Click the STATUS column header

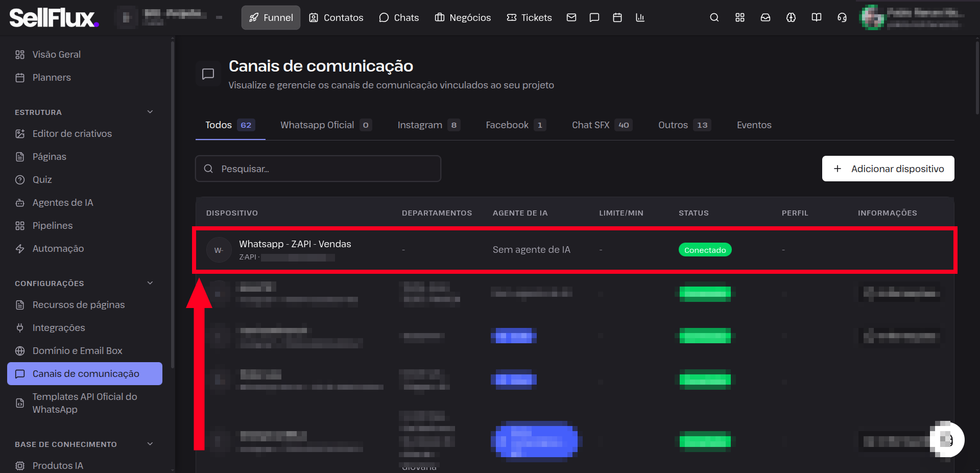[x=694, y=213]
